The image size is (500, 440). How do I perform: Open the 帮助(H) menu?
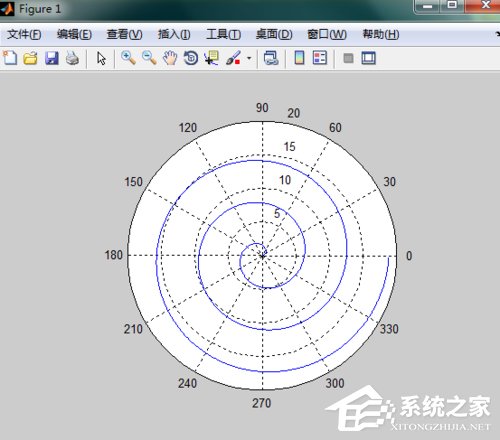(x=381, y=34)
